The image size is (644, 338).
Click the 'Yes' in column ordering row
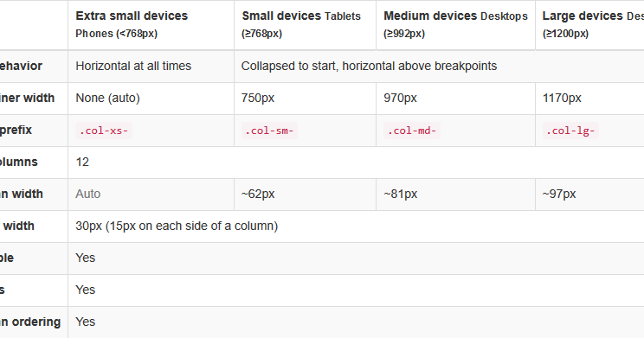pyautogui.click(x=86, y=322)
